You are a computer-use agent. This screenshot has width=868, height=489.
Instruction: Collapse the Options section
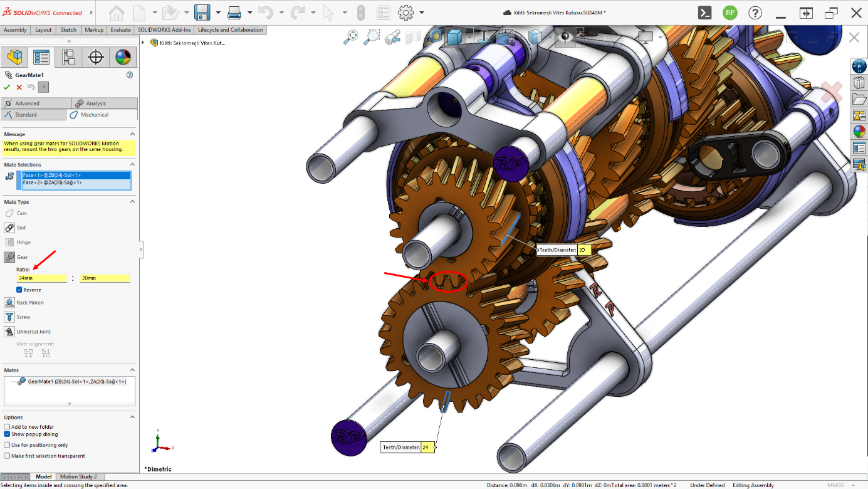pyautogui.click(x=132, y=417)
